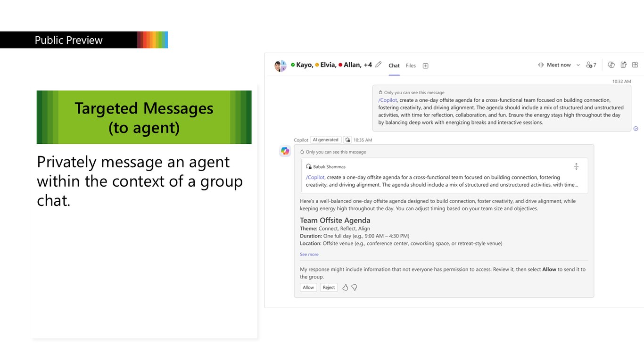This screenshot has height=362, width=644.
Task: Click the group chat avatar picture
Action: 281,66
